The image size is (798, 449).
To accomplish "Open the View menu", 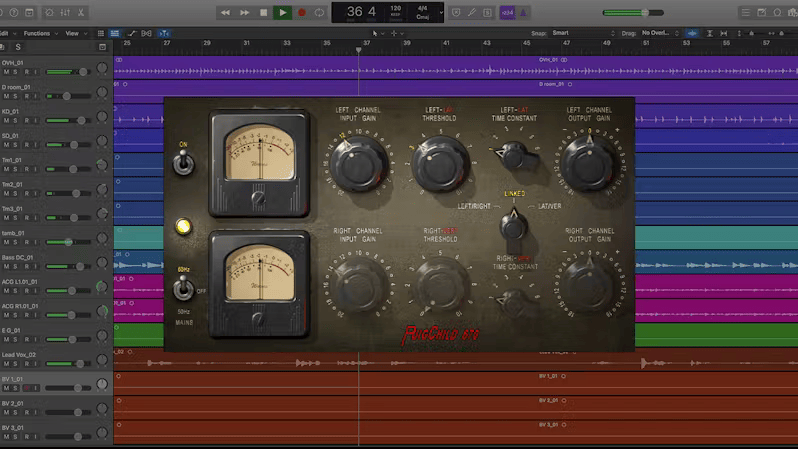I will click(x=75, y=34).
